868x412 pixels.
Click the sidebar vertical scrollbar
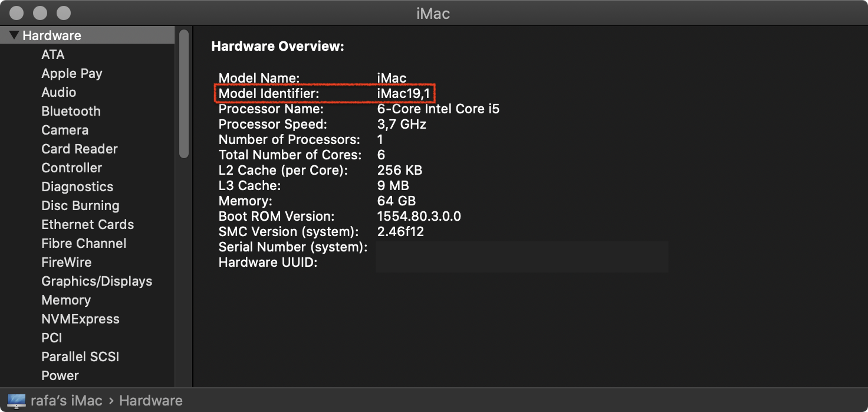(184, 94)
